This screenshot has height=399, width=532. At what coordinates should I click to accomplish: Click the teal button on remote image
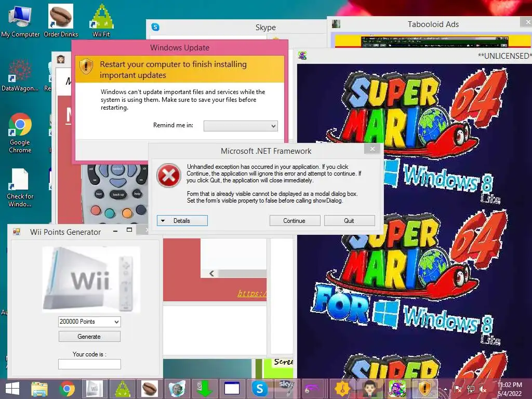[x=110, y=213]
